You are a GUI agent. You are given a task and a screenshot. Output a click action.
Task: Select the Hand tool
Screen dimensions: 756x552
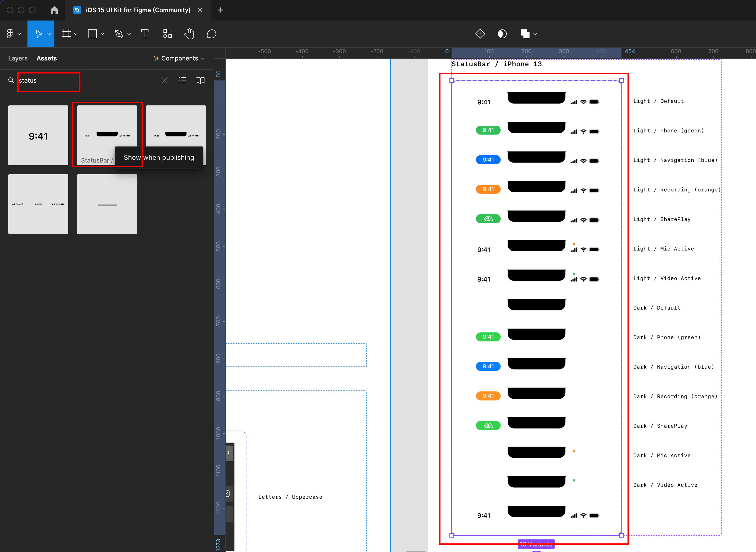pos(189,34)
